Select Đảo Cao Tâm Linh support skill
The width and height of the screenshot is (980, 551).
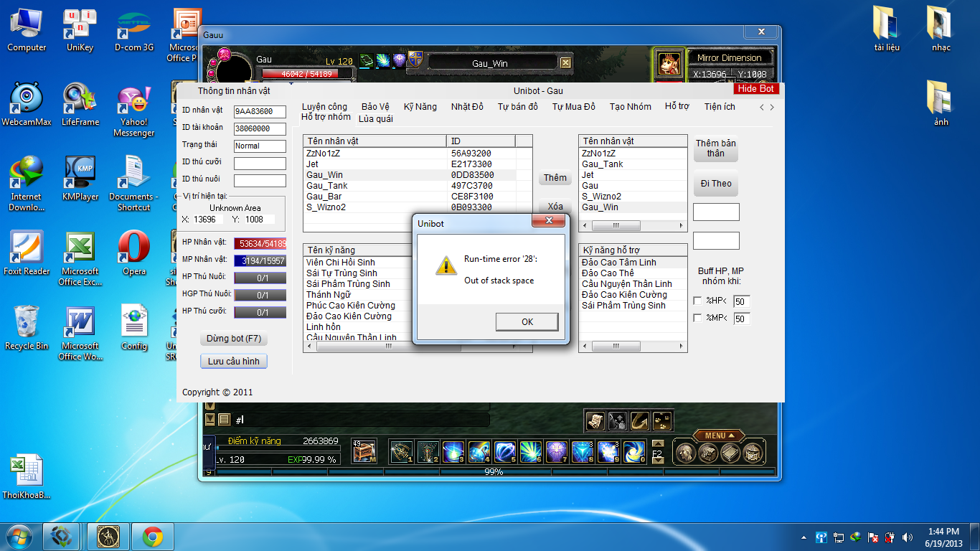click(x=633, y=263)
